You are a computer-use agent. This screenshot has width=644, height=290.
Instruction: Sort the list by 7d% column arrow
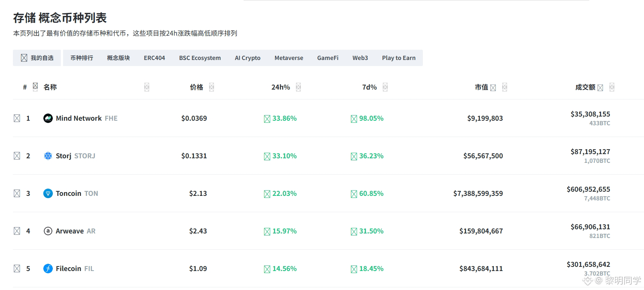(x=385, y=87)
